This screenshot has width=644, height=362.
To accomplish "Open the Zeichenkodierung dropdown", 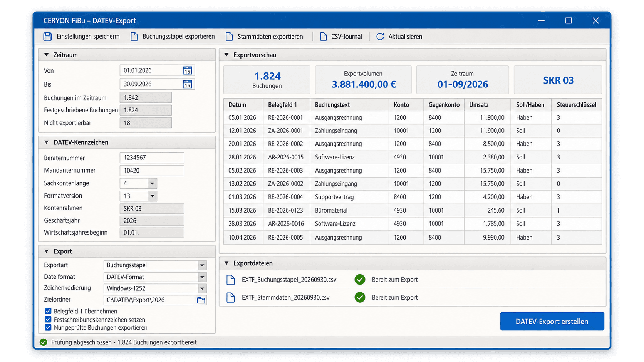I will (x=202, y=288).
